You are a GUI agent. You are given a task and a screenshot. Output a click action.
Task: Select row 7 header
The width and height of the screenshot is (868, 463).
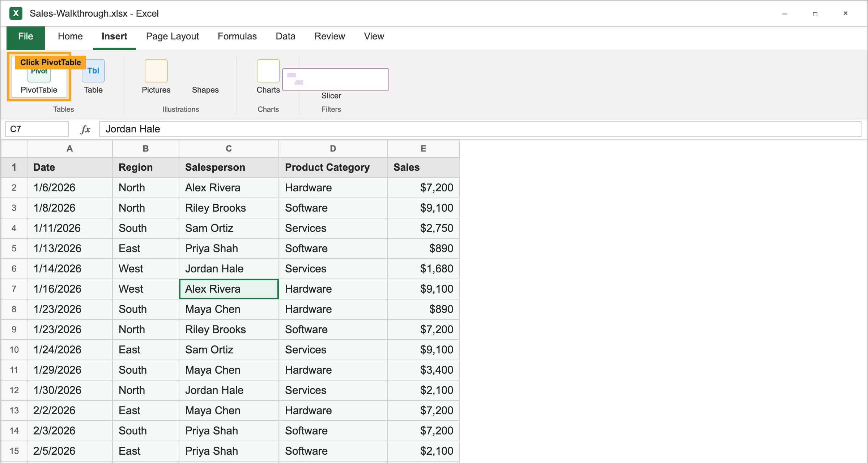coord(14,289)
